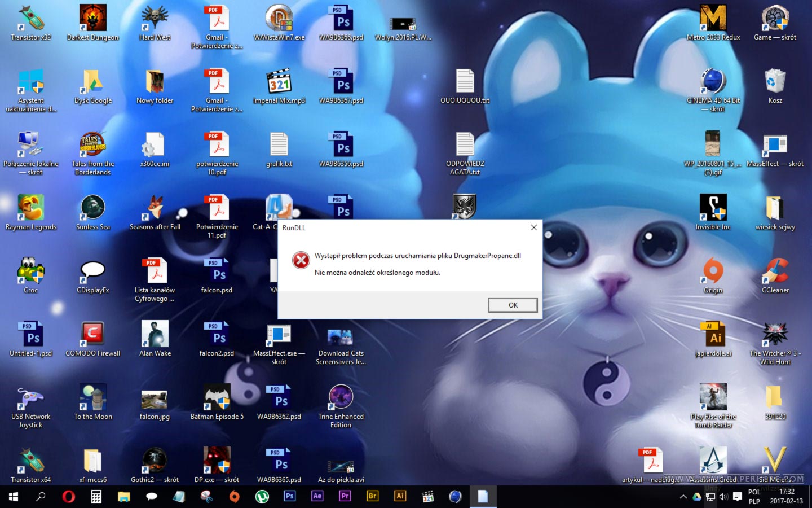Expand the hidden system tray icons

click(683, 497)
